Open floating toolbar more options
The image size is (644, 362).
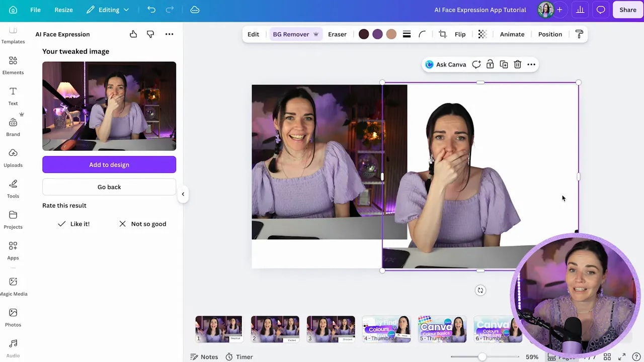531,64
